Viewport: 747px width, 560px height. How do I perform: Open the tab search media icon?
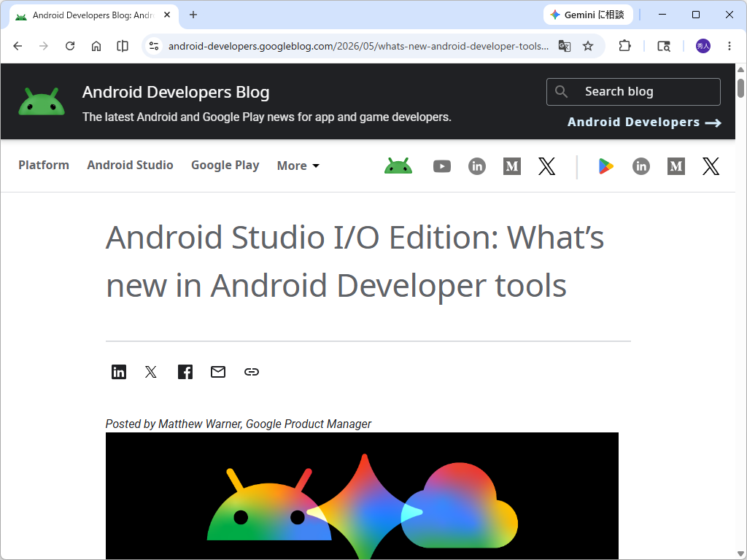(x=664, y=46)
